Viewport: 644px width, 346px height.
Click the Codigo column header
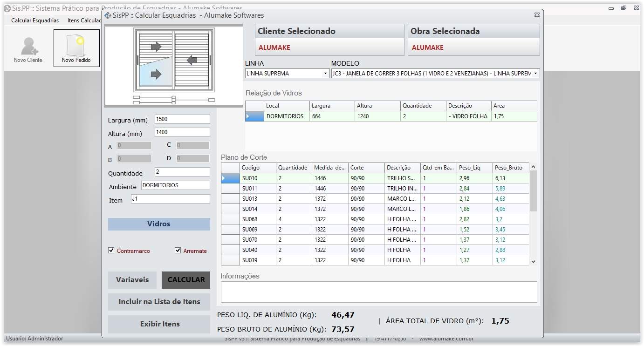tap(258, 168)
